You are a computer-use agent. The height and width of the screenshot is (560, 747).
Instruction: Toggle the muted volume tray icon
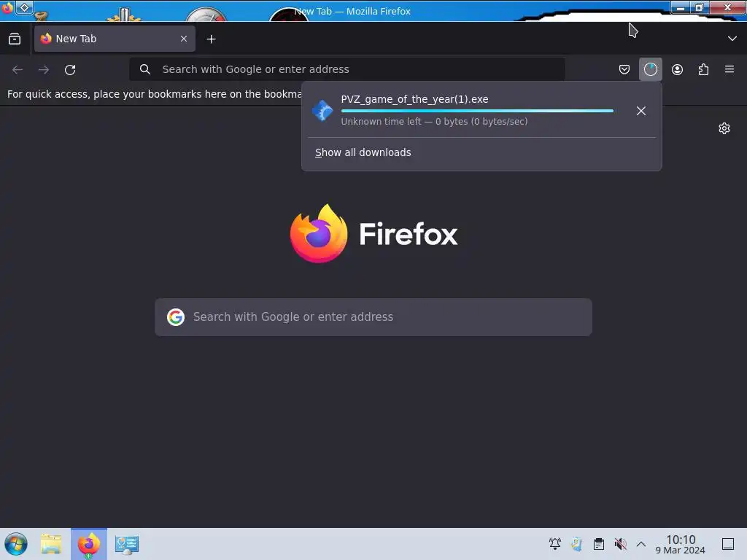point(620,544)
